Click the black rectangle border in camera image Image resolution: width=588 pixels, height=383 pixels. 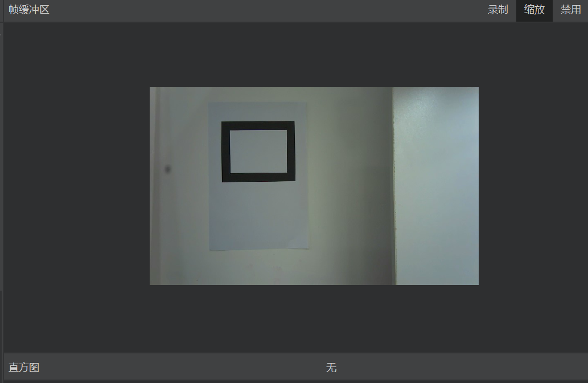(x=225, y=152)
